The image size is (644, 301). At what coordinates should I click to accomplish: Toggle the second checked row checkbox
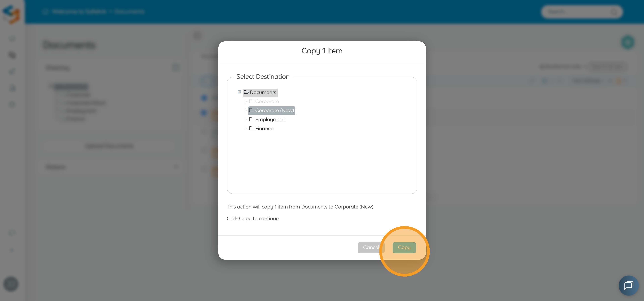pos(204,113)
